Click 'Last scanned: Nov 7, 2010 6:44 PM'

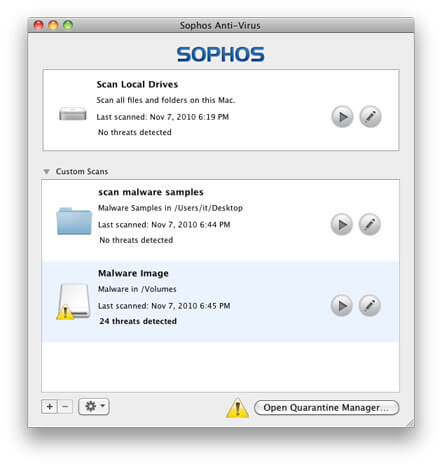[x=164, y=225]
